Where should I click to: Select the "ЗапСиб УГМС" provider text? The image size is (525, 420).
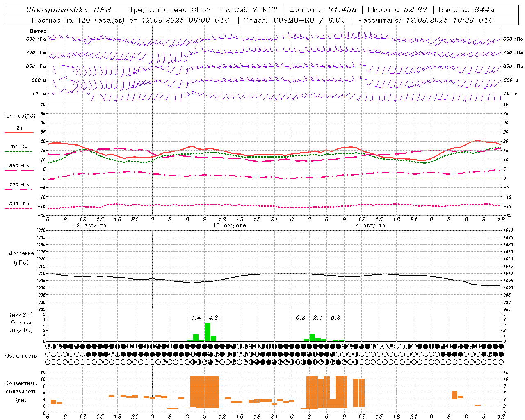(247, 10)
